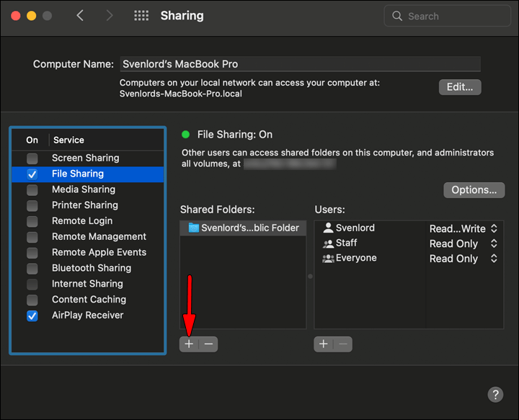Enable the Internet Sharing checkbox
The width and height of the screenshot is (519, 420).
click(32, 284)
